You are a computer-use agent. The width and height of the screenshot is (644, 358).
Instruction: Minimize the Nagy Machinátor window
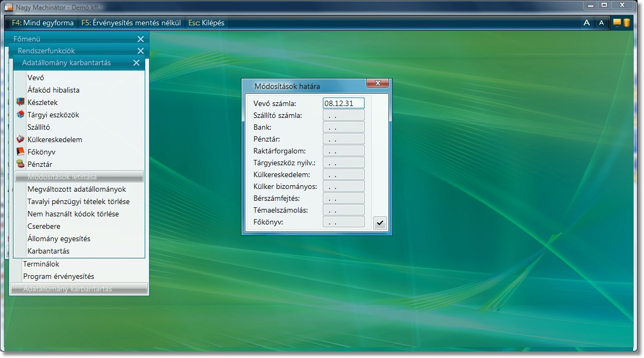click(590, 5)
